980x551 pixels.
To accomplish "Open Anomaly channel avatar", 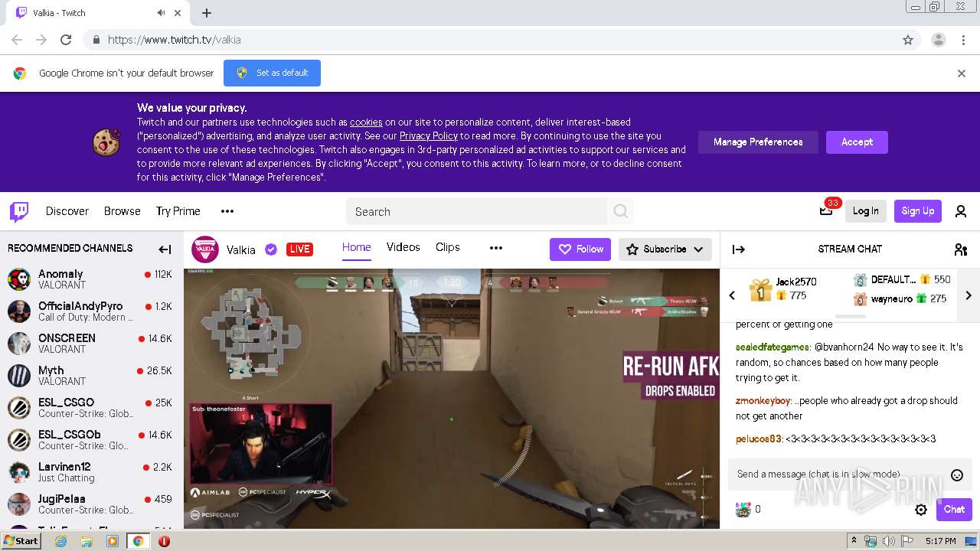I will 19,279.
